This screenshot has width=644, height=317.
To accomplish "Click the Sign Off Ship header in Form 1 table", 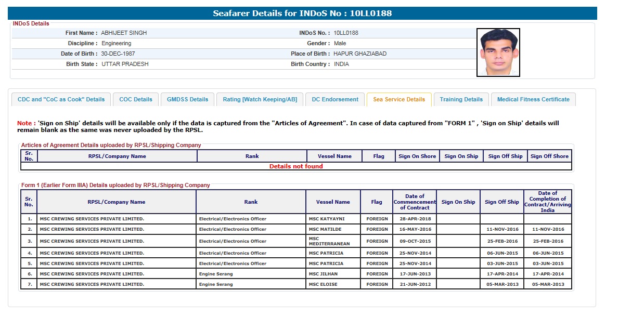I will 501,202.
